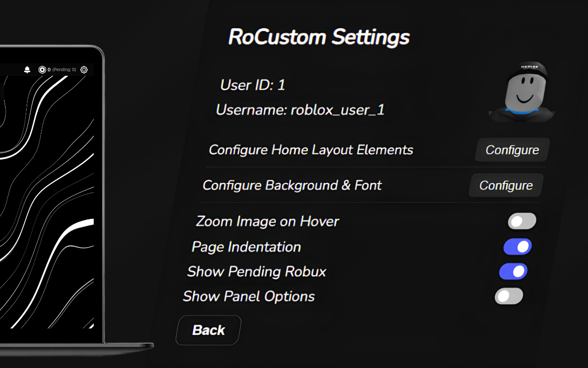The image size is (588, 368).
Task: Enable Show Panel Options
Action: pyautogui.click(x=508, y=296)
